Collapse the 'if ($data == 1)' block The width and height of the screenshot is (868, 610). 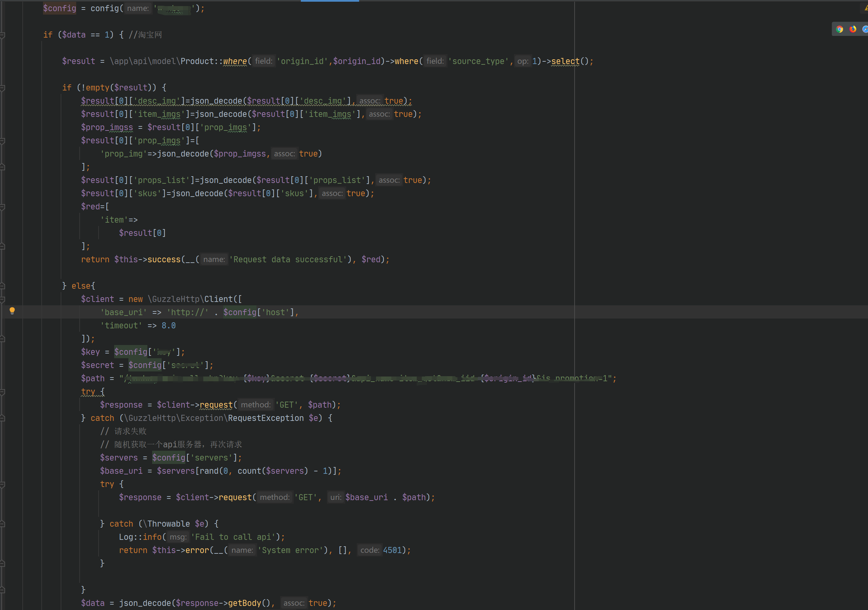2,35
